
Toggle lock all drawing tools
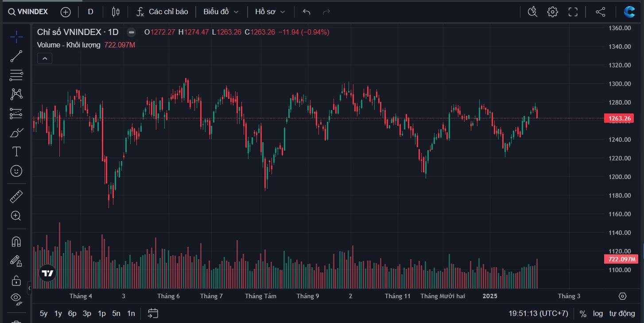click(16, 280)
